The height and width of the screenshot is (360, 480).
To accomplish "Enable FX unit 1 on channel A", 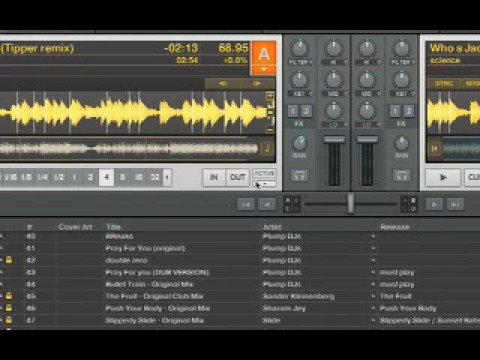I will [293, 111].
